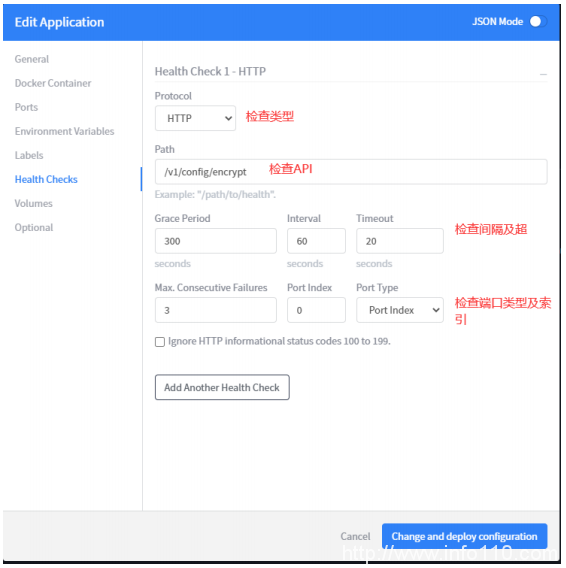The width and height of the screenshot is (566, 568).
Task: Open the Volumes section
Action: click(x=34, y=203)
